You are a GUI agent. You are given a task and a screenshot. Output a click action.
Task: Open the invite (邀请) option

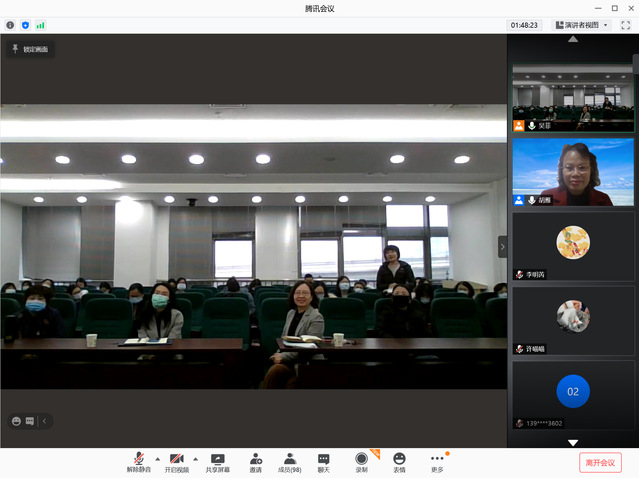256,461
